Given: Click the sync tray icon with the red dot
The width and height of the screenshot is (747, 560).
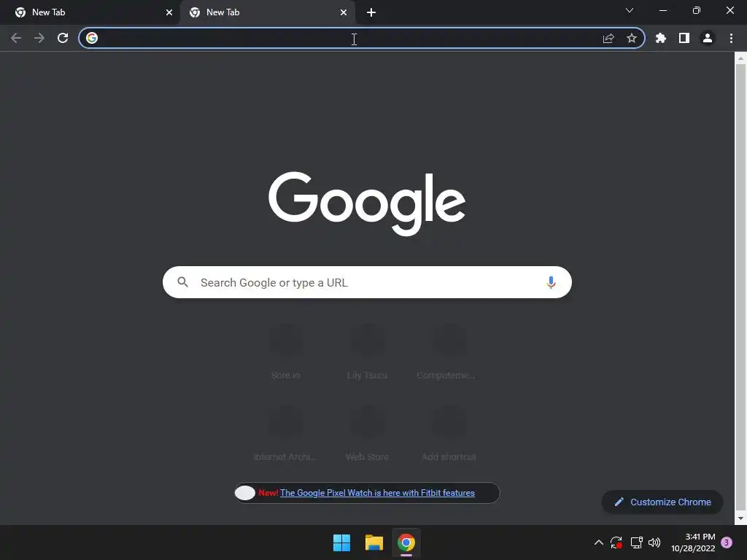Looking at the screenshot, I should pos(616,542).
